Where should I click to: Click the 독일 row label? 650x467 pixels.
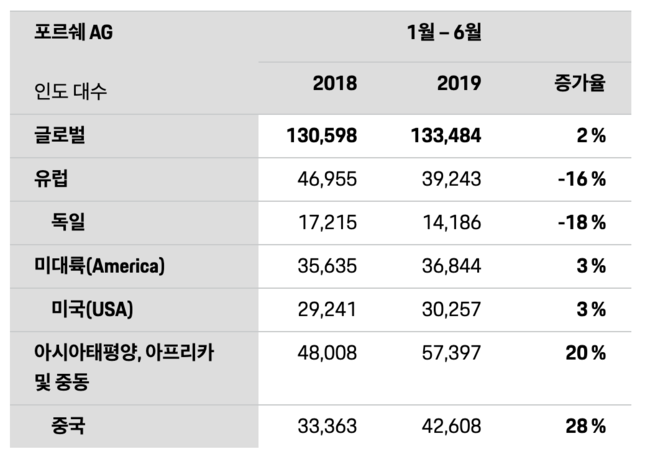click(x=68, y=222)
